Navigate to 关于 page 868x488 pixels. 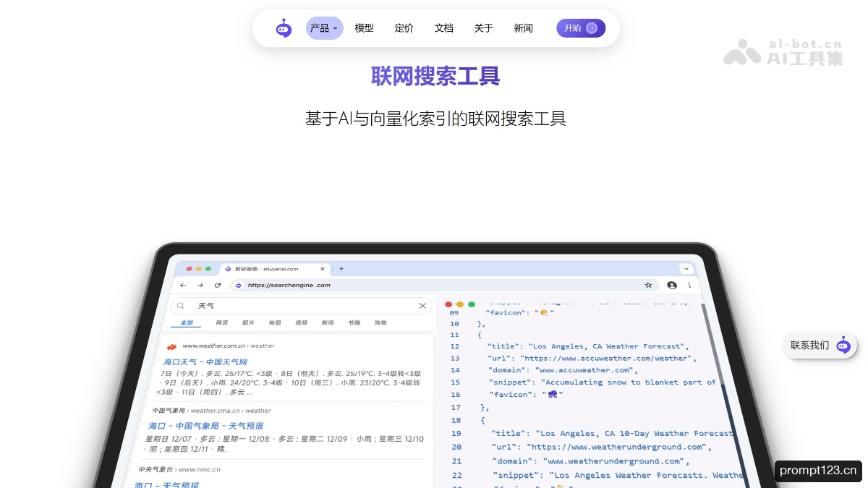[x=484, y=28]
